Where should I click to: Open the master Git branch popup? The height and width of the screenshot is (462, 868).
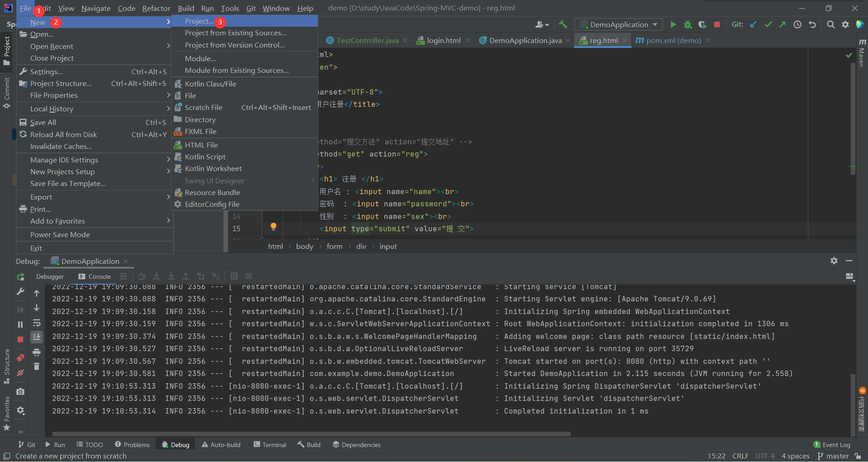coord(833,456)
